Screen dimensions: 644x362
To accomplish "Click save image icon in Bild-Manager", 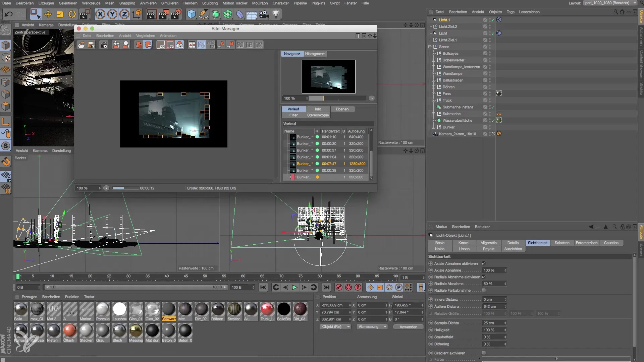I will coord(91,45).
